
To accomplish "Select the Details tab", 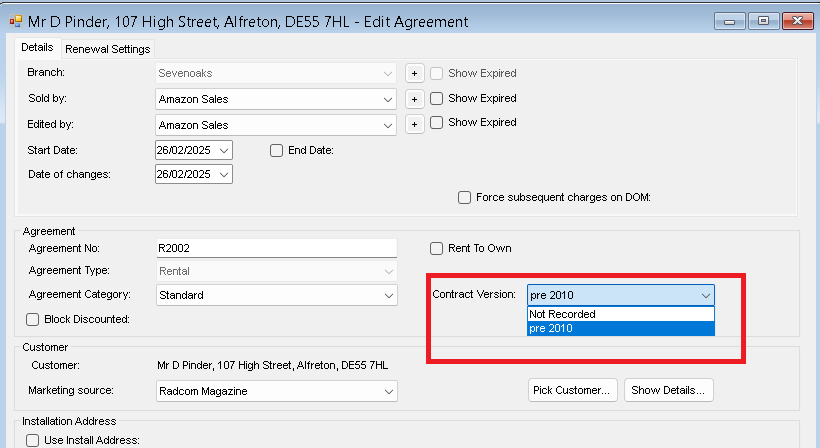I will pyautogui.click(x=37, y=48).
